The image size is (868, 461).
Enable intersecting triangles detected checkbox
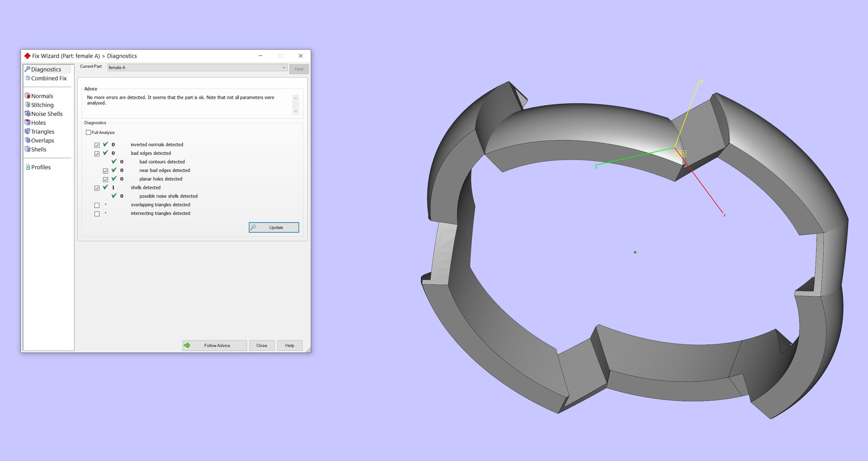click(x=97, y=214)
